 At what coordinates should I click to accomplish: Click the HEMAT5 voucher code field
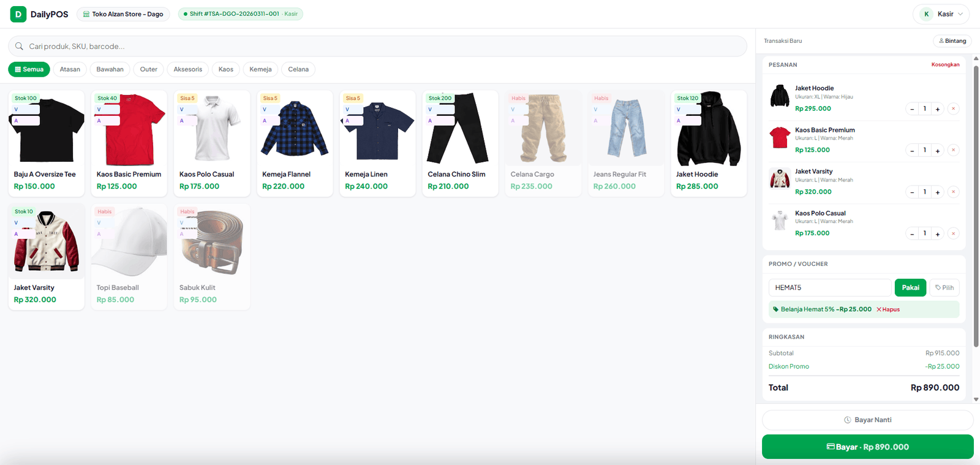tap(830, 287)
